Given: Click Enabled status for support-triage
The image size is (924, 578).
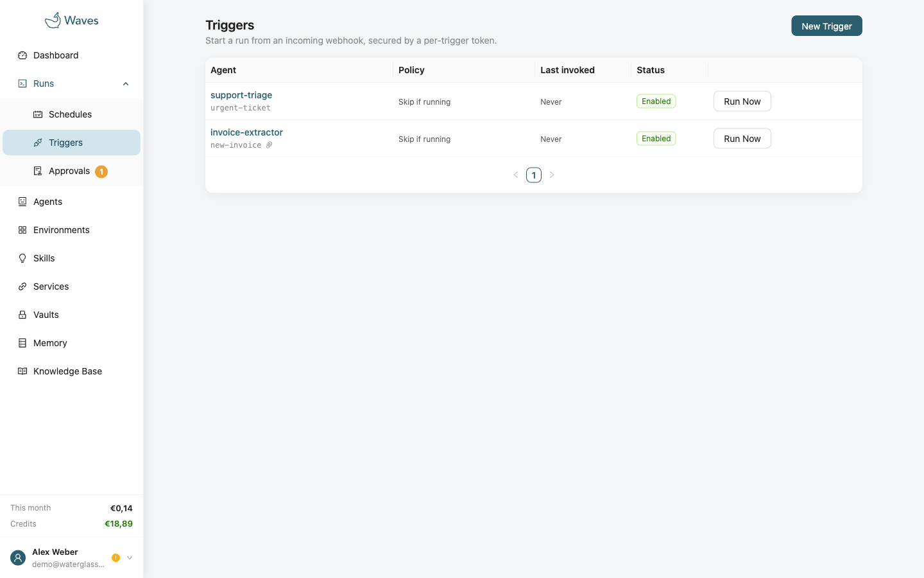Looking at the screenshot, I should (656, 101).
